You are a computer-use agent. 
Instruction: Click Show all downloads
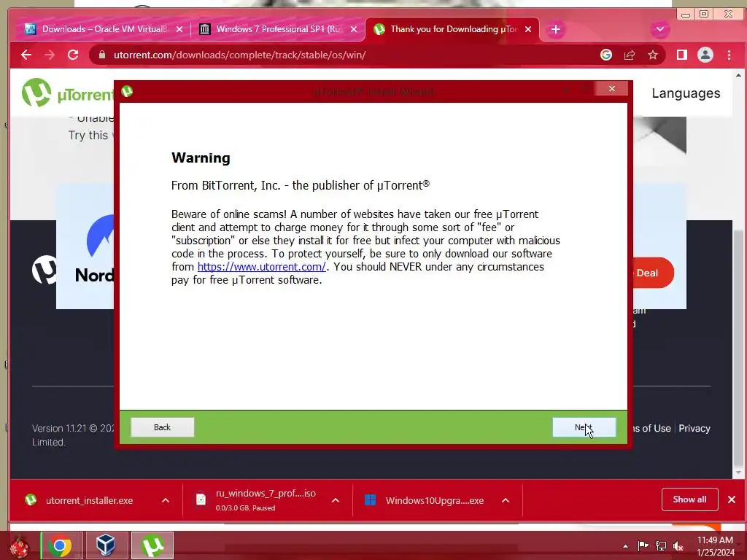point(689,499)
